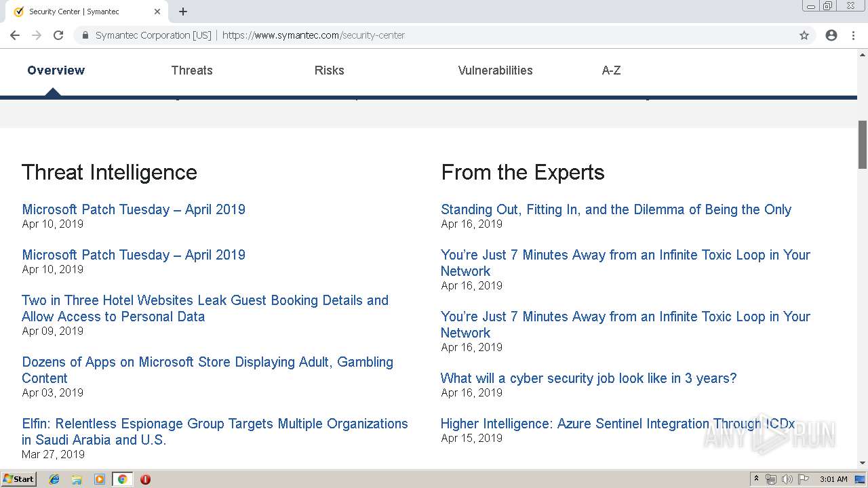
Task: Open What will a cyber security job look like
Action: (589, 378)
